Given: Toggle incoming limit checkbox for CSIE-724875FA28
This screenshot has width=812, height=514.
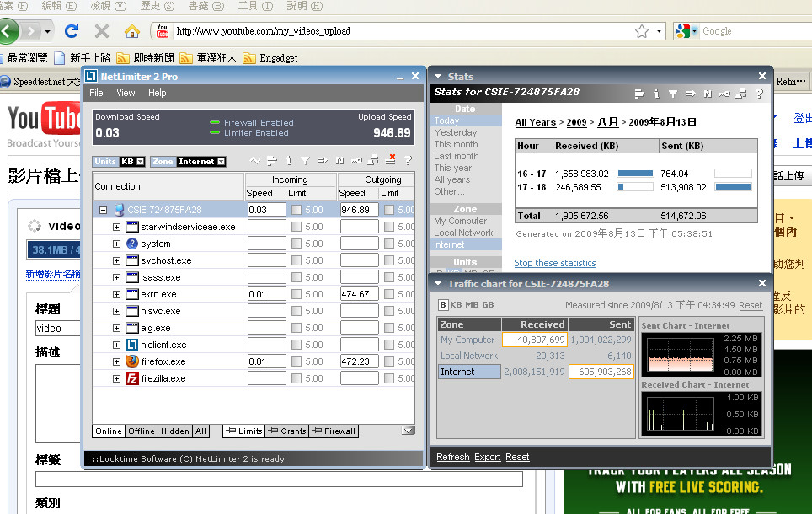Looking at the screenshot, I should pyautogui.click(x=296, y=210).
